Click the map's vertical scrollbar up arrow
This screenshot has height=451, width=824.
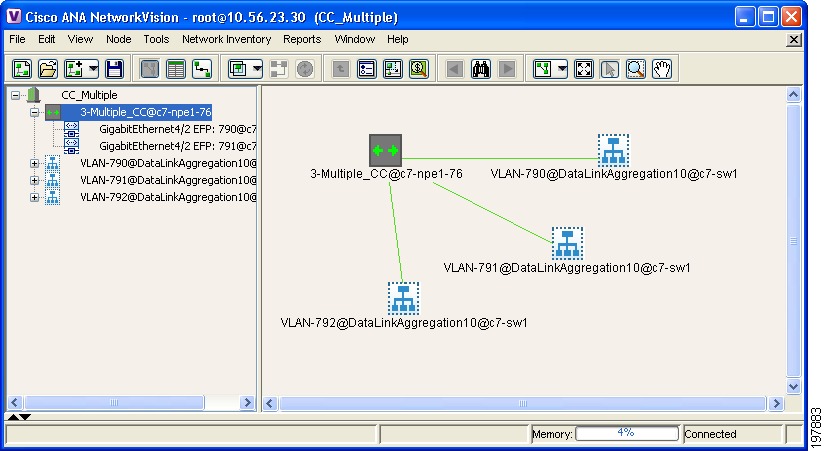794,95
